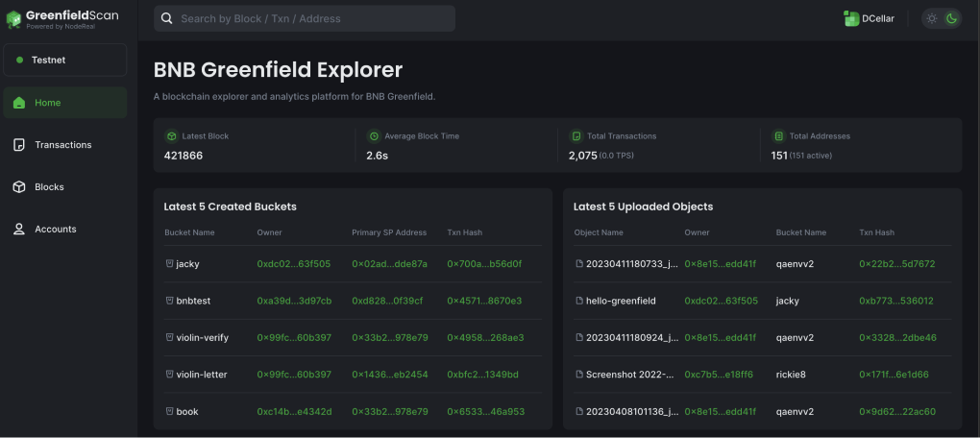Image resolution: width=980 pixels, height=438 pixels.
Task: Switch to light mode sun toggle
Action: pos(932,18)
